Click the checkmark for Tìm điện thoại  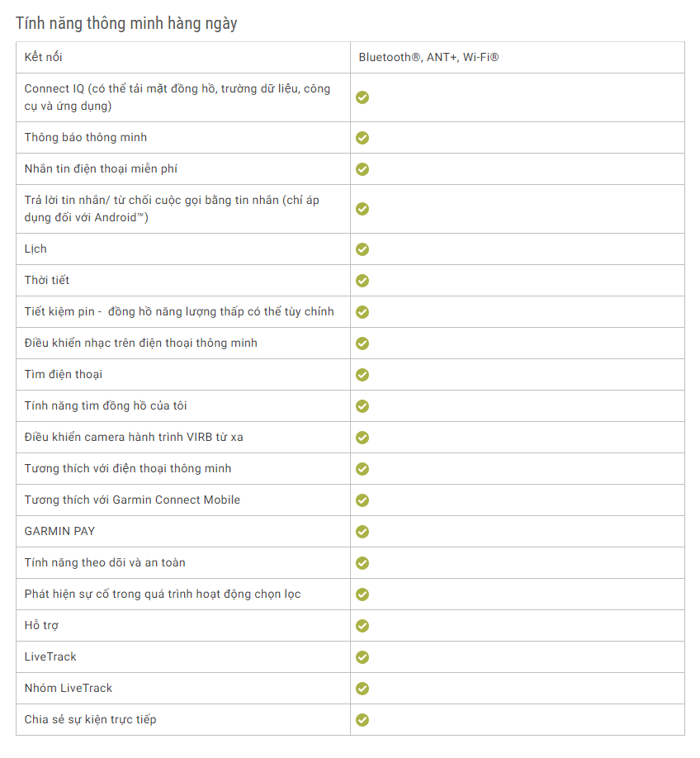click(362, 375)
